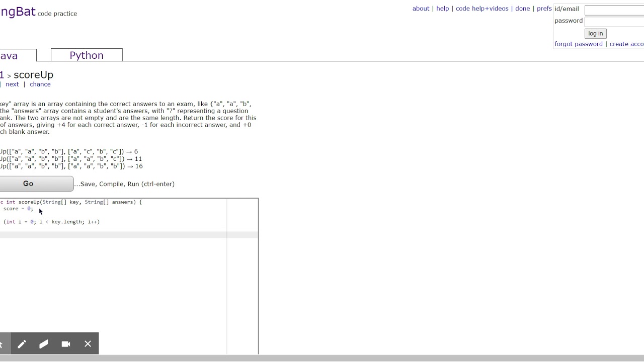644x362 pixels.
Task: Click the example result 6 line
Action: point(69,151)
